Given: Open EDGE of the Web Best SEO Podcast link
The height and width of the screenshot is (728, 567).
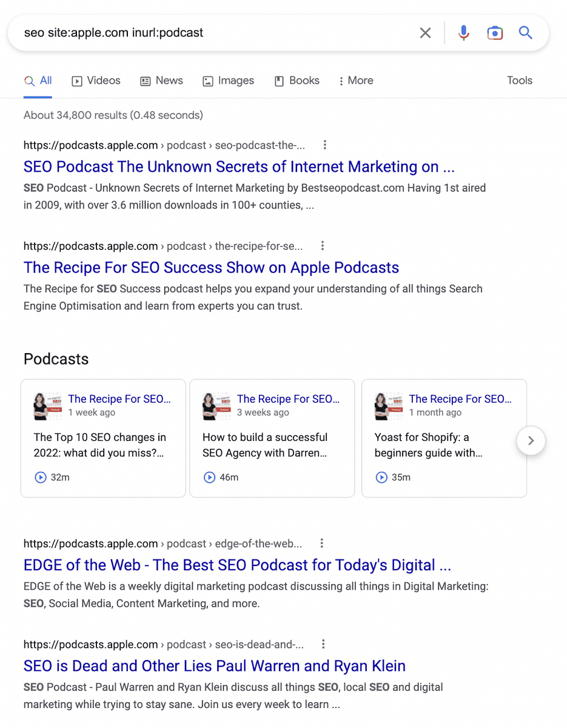Looking at the screenshot, I should [237, 565].
